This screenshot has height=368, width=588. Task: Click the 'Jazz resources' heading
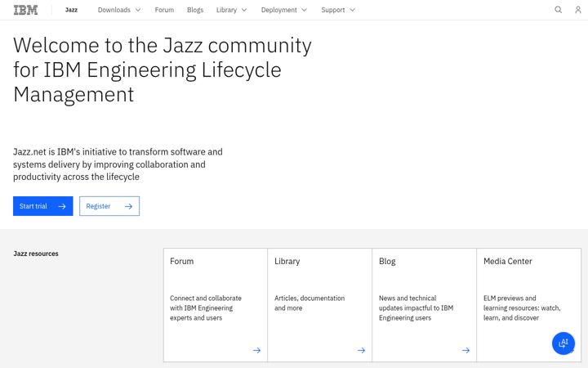click(x=36, y=254)
